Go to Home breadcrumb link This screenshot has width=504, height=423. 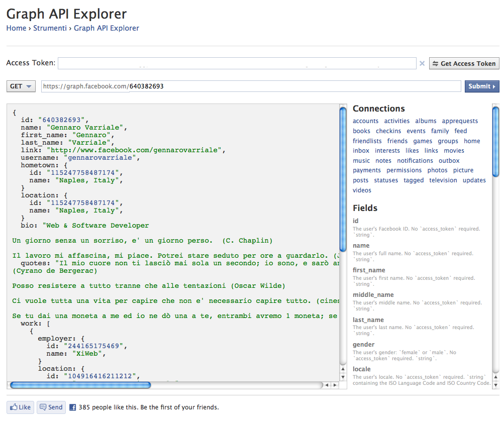(x=17, y=28)
